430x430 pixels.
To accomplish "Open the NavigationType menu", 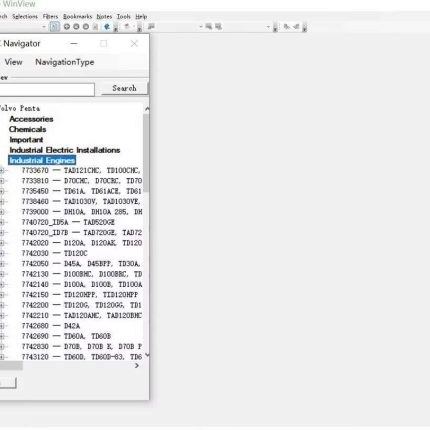I will click(65, 62).
